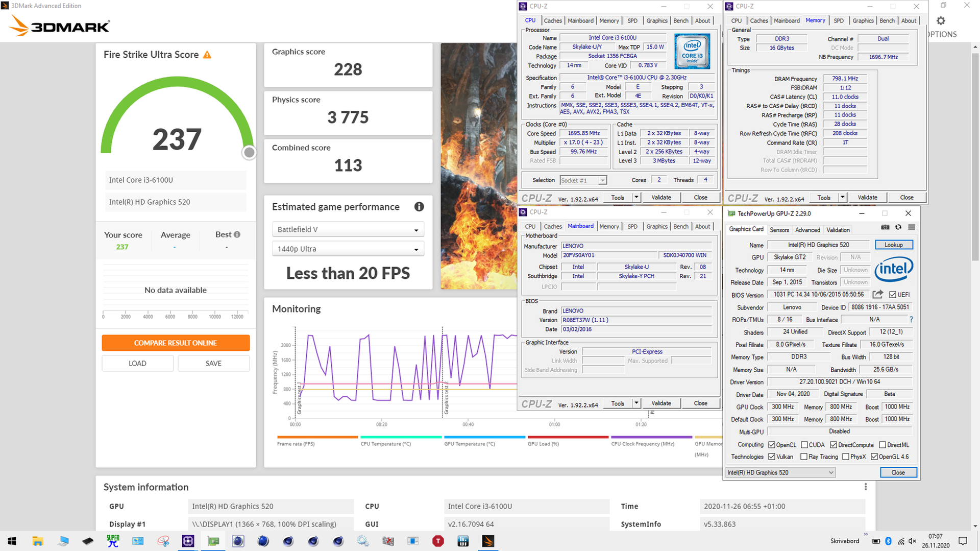Open SPD tab in CPU-Z Memory window
Screen dimensions: 980x551
[x=839, y=21]
